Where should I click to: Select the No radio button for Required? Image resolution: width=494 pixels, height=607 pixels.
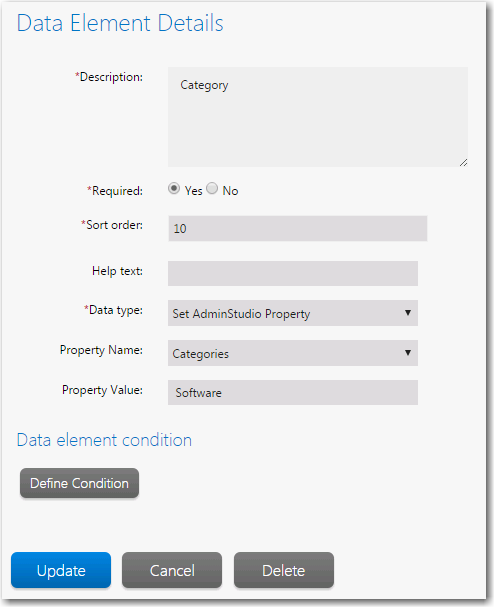pyautogui.click(x=212, y=189)
